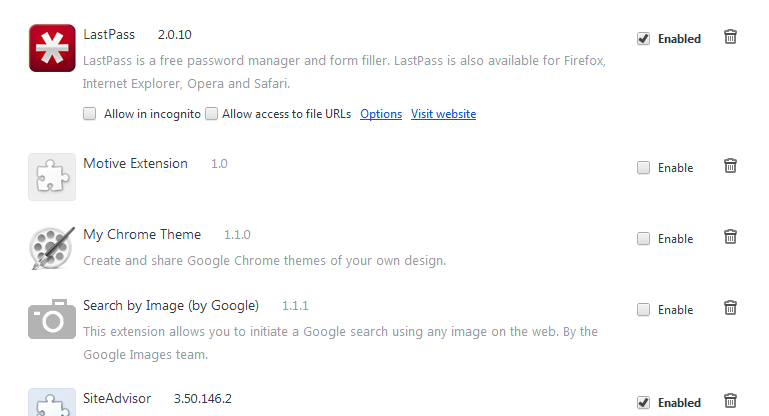This screenshot has height=416, width=769.
Task: Click SiteAdvisor version 3.50.146.2
Action: tap(203, 399)
